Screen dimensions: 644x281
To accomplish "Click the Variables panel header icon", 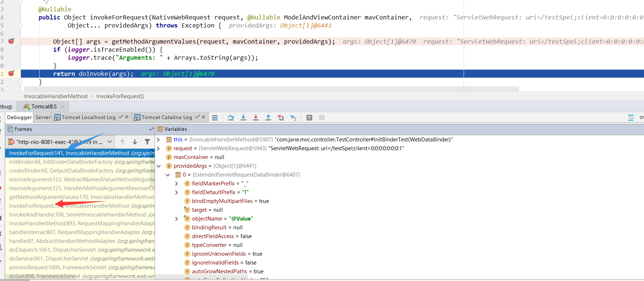I will pyautogui.click(x=160, y=129).
